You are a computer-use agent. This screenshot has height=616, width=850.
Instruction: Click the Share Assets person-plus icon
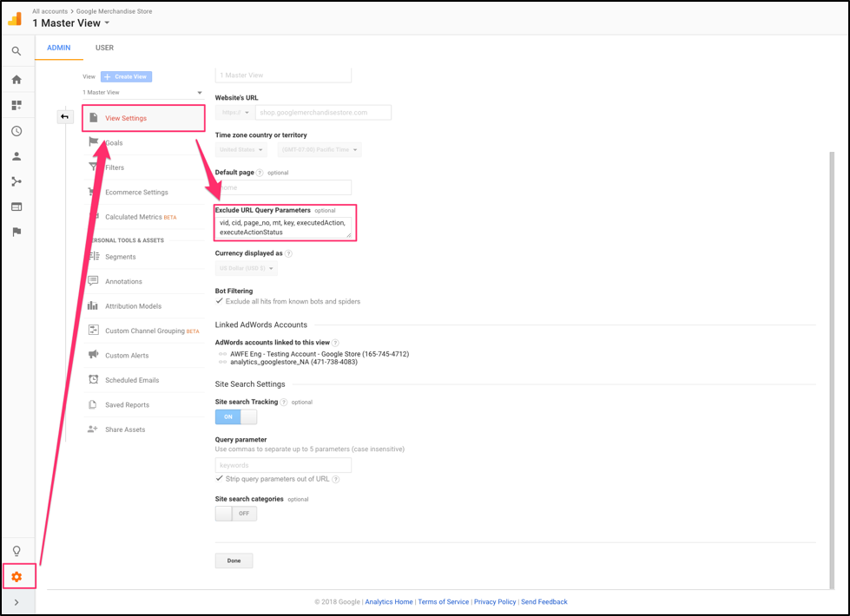[x=93, y=429]
